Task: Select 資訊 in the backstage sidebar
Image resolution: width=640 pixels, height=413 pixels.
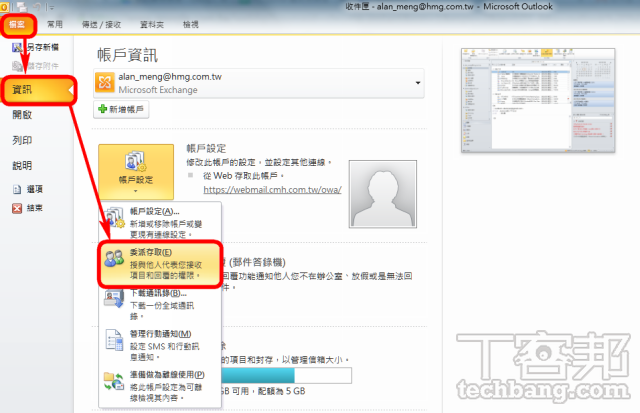Action: click(39, 90)
